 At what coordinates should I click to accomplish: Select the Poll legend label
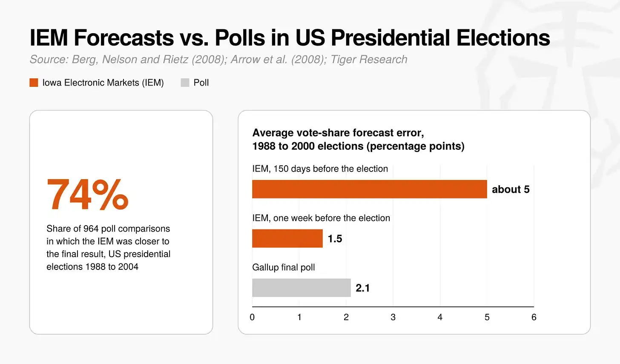201,83
